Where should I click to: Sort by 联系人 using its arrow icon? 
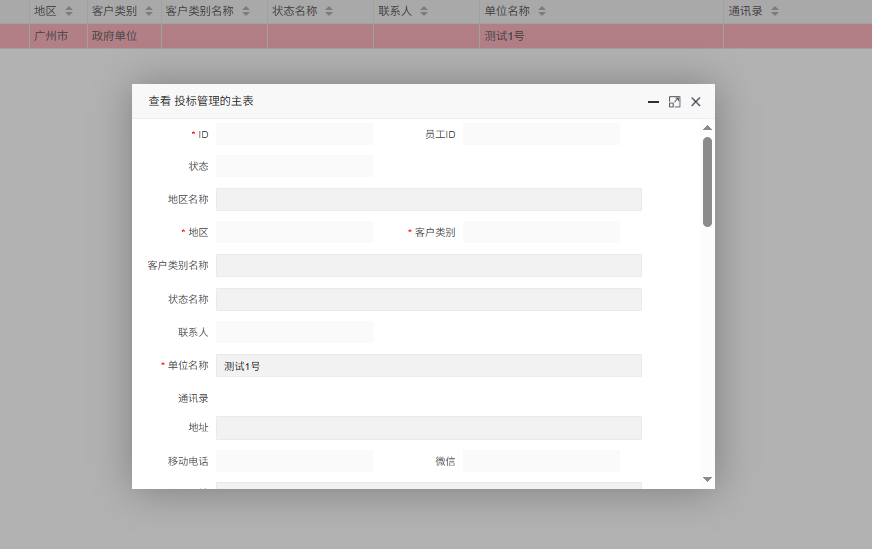423,11
